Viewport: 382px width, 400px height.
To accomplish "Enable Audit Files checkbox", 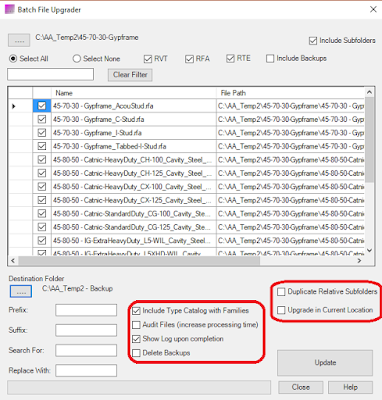I will point(136,325).
